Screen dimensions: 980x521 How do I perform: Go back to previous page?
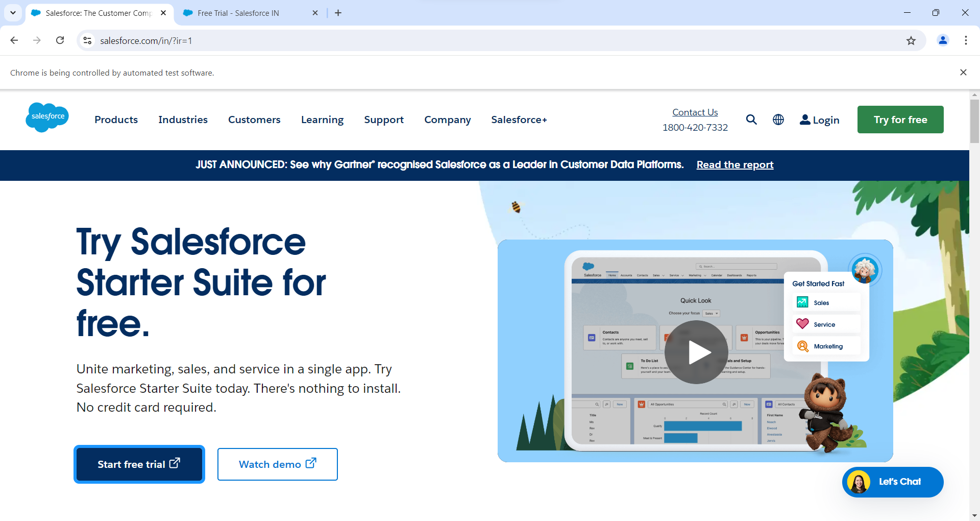14,40
